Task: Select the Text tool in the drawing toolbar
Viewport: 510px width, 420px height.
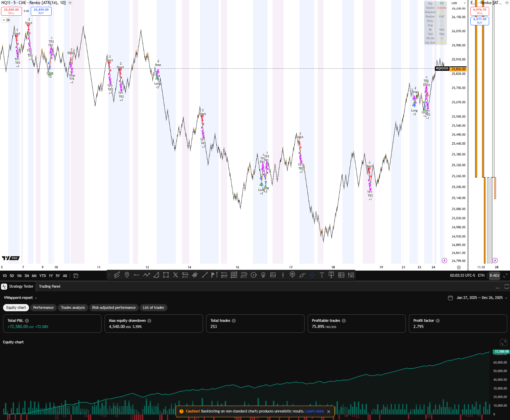Action: [x=322, y=275]
